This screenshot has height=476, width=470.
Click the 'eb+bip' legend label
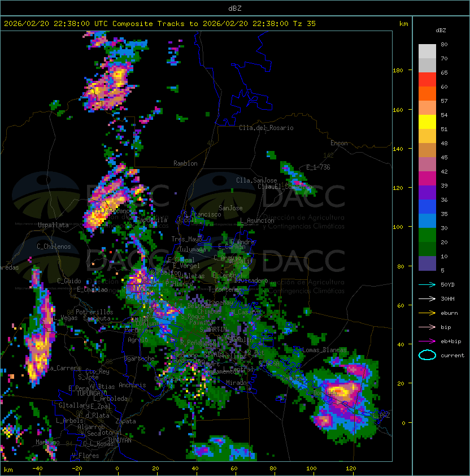click(x=451, y=341)
